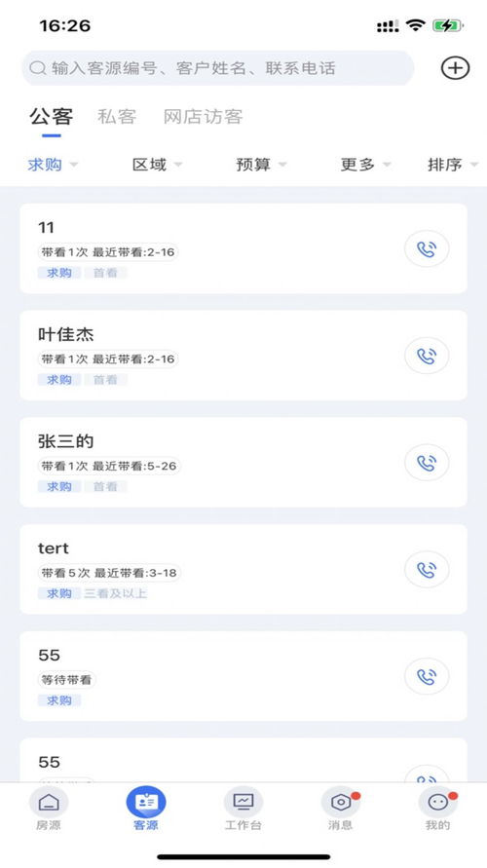Call customer 张三的 via phone icon
The image size is (487, 868).
point(427,462)
